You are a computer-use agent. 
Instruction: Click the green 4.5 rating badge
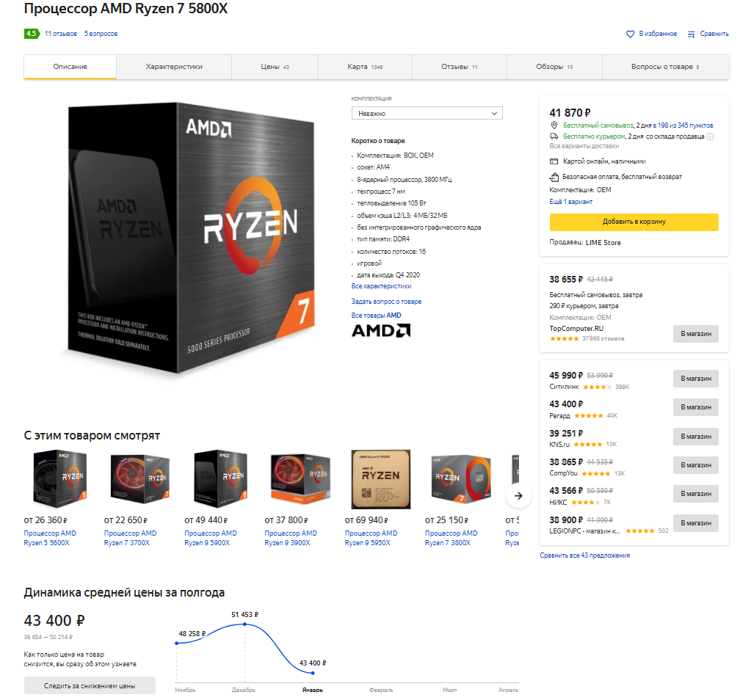(x=31, y=34)
